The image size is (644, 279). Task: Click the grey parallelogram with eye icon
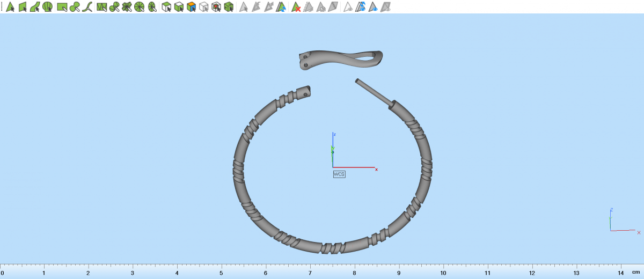(x=386, y=7)
